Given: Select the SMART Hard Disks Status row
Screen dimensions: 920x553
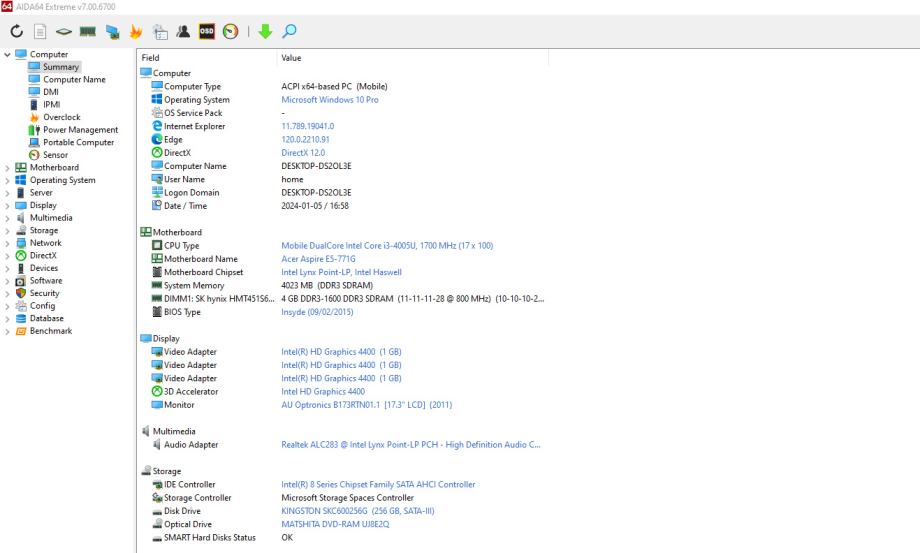Looking at the screenshot, I should point(343,537).
